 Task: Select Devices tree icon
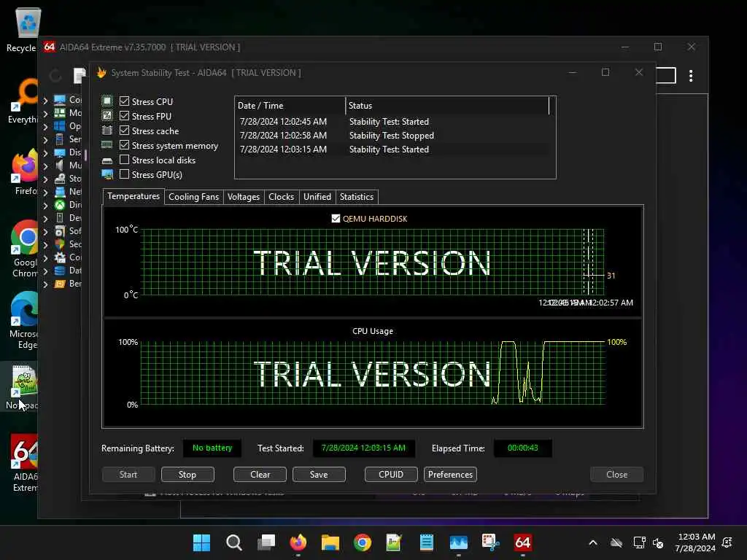point(60,217)
